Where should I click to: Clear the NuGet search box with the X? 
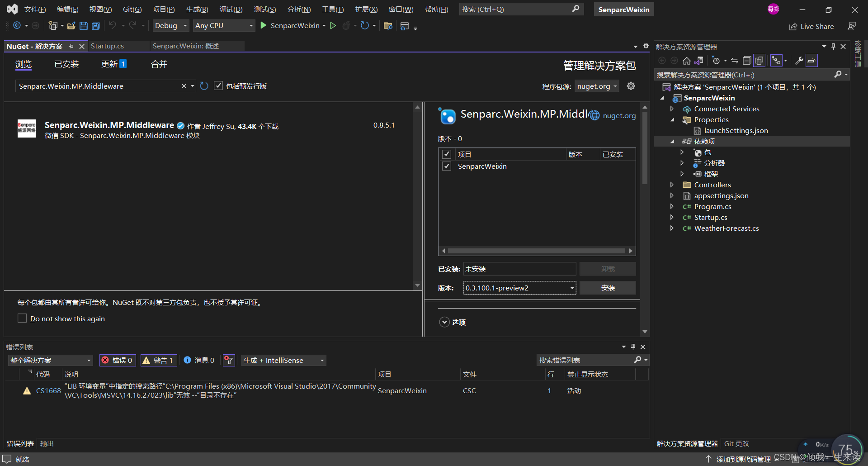184,86
